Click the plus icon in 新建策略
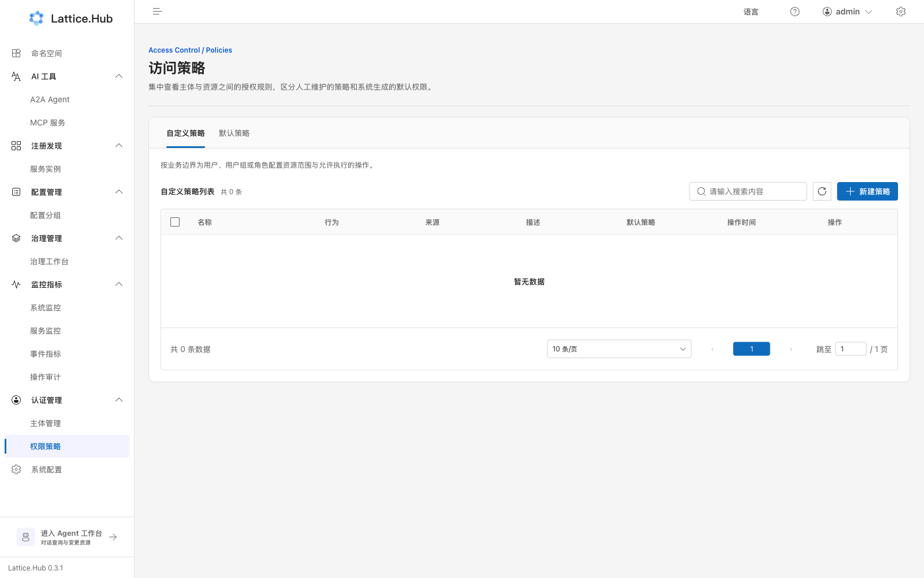This screenshot has width=924, height=578. click(x=850, y=191)
